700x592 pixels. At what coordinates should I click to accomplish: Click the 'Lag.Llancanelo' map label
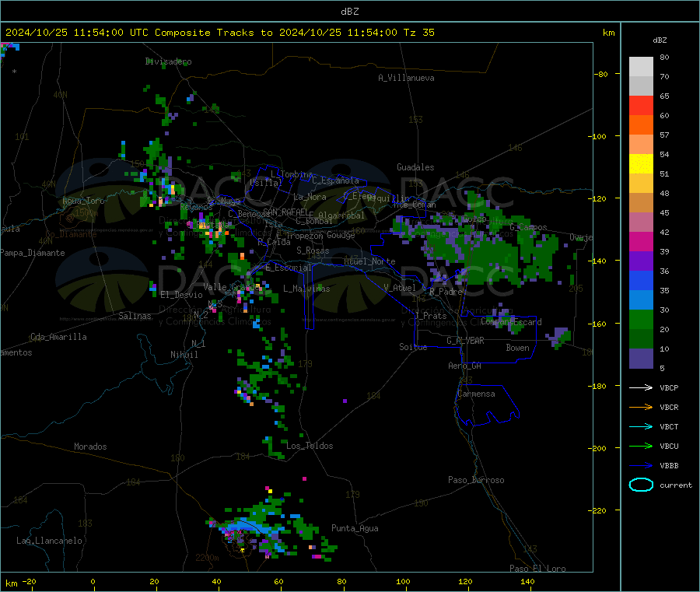click(49, 541)
